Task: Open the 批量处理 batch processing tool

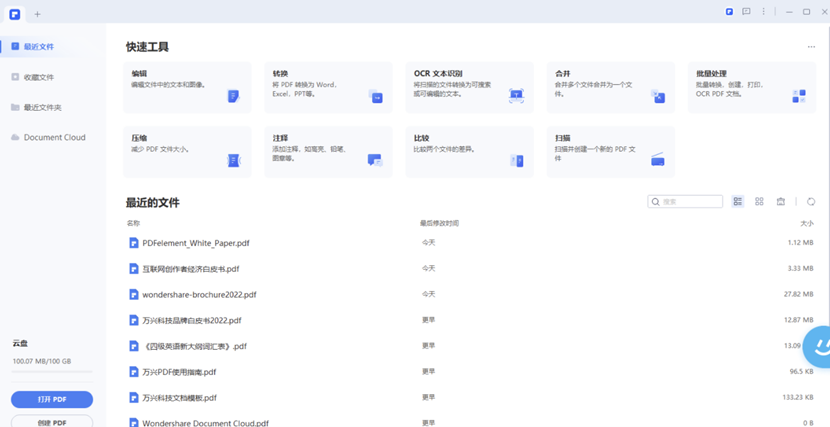Action: [751, 87]
